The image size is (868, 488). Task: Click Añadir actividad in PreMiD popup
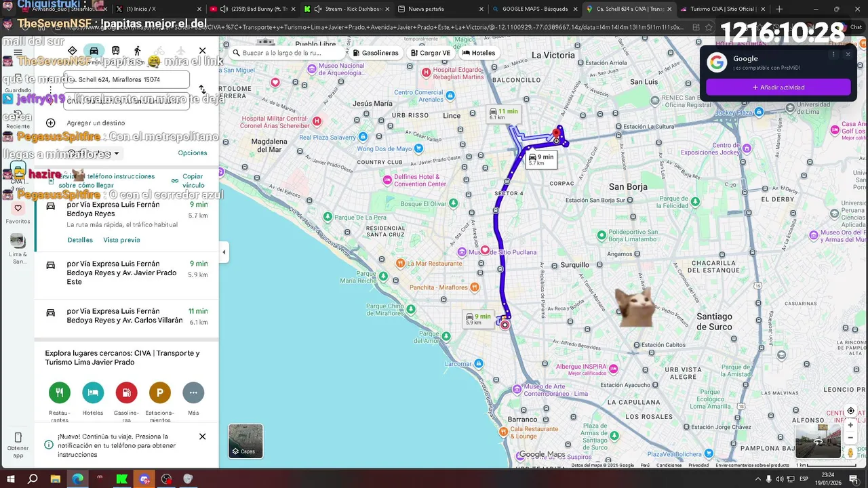778,87
